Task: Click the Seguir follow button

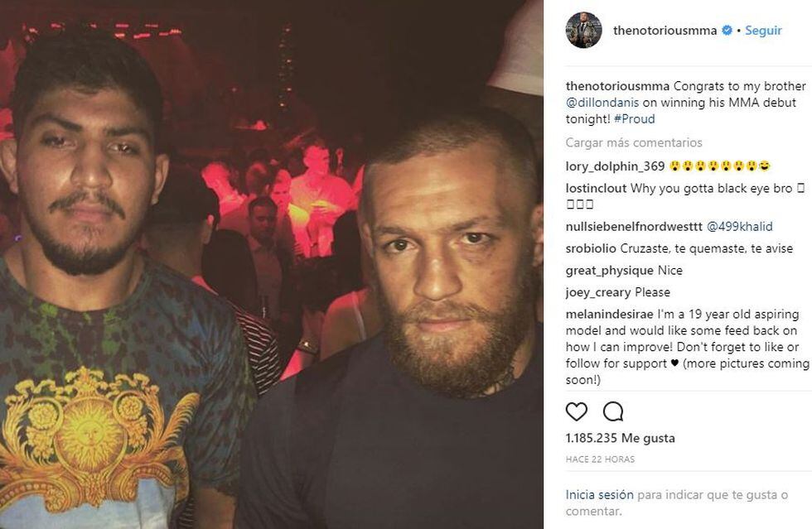Action: tap(763, 31)
